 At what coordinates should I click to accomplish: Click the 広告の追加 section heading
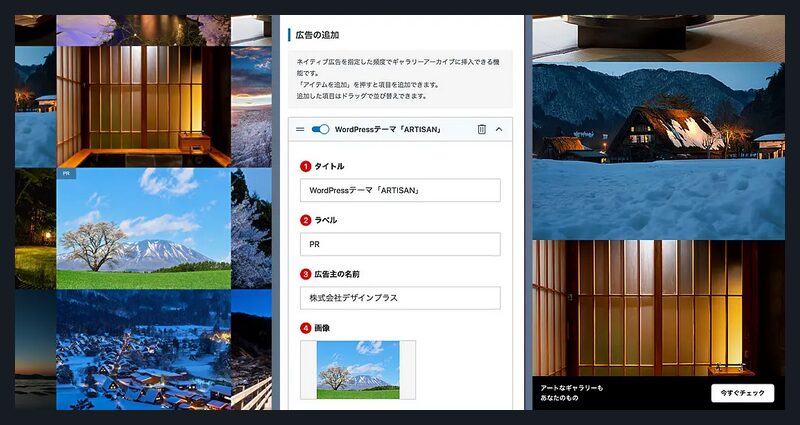318,34
